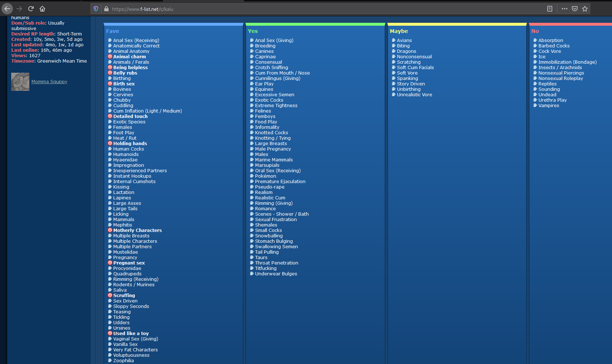Select the Scratching entry in Maybe
Image resolution: width=612 pixels, height=364 pixels.
[x=409, y=62]
